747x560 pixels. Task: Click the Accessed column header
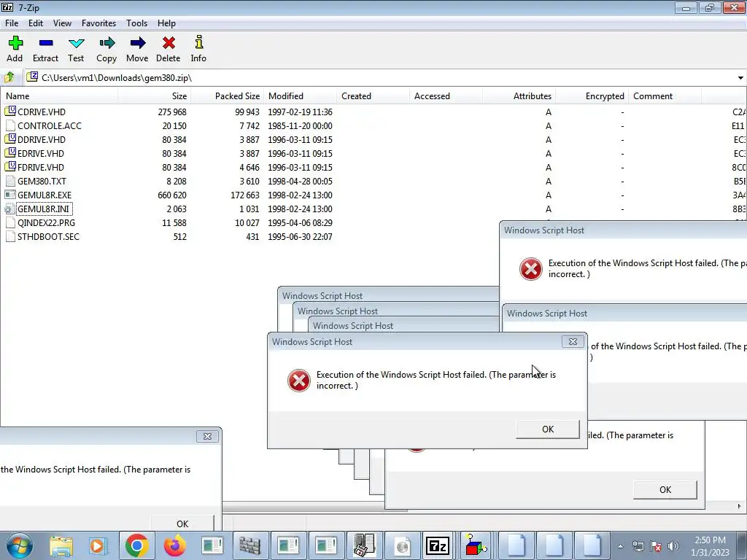[446, 96]
